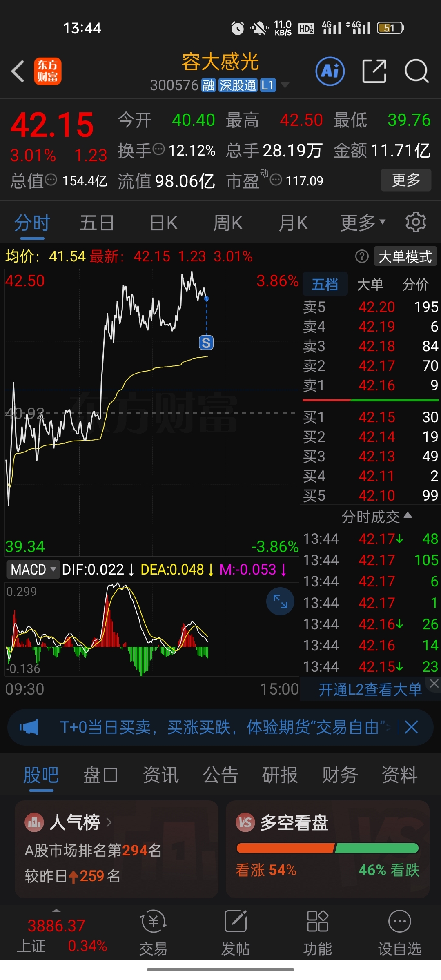
Task: Select 卖1 price 42.16 row
Action: pos(370,385)
